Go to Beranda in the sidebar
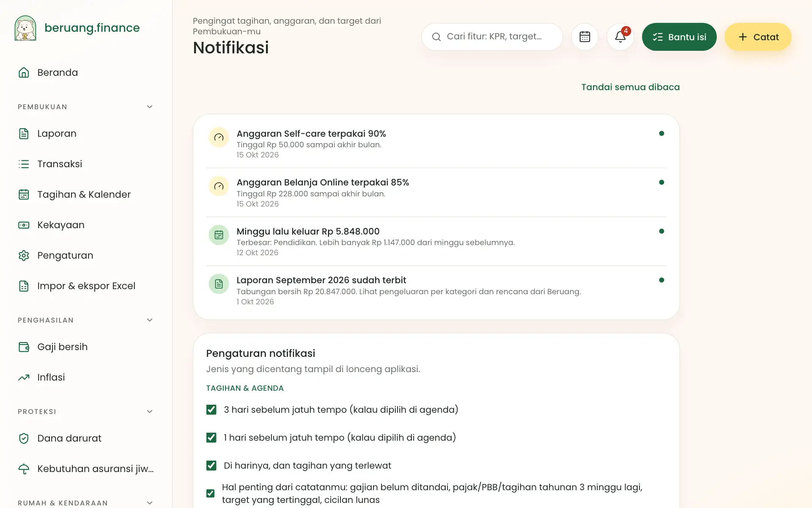The height and width of the screenshot is (508, 812). [86, 72]
